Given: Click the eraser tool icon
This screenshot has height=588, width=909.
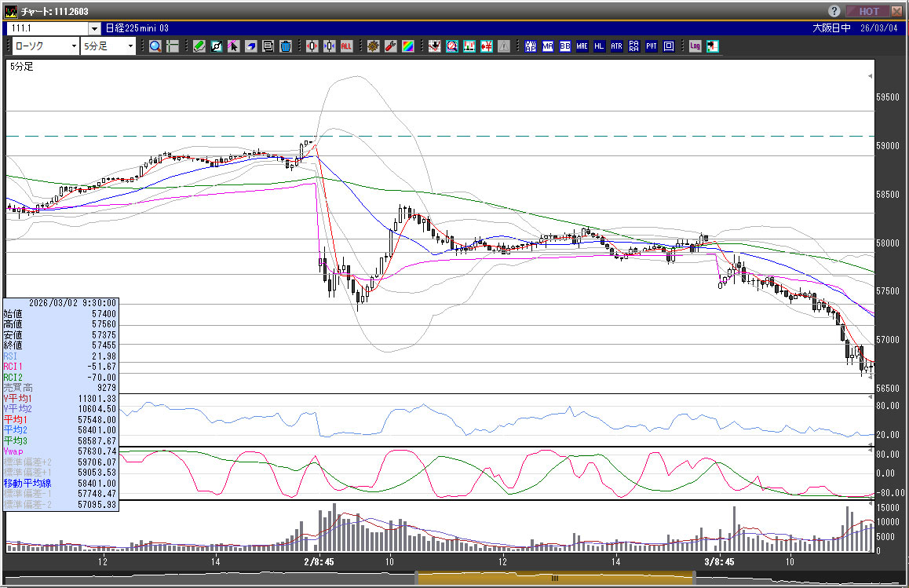Looking at the screenshot, I should [x=250, y=46].
